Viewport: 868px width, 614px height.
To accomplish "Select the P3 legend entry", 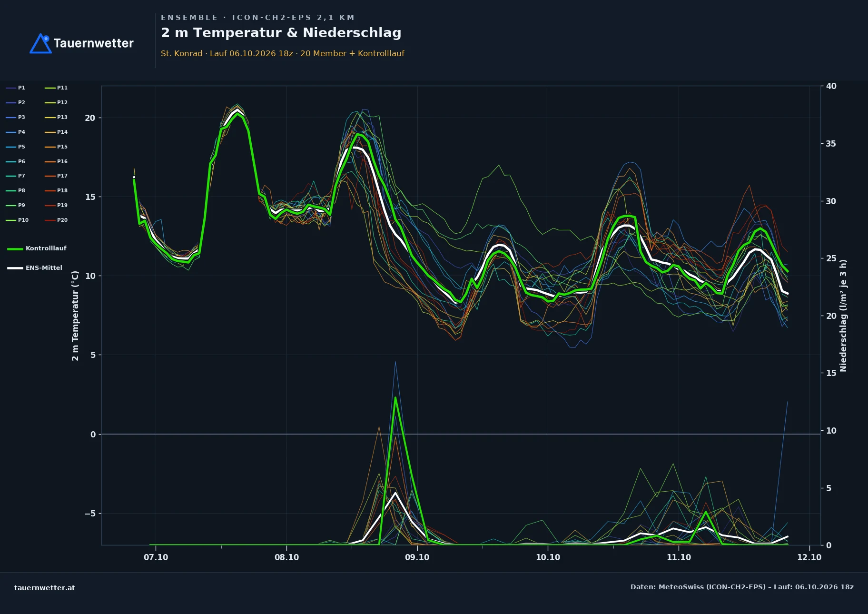I will (16, 117).
